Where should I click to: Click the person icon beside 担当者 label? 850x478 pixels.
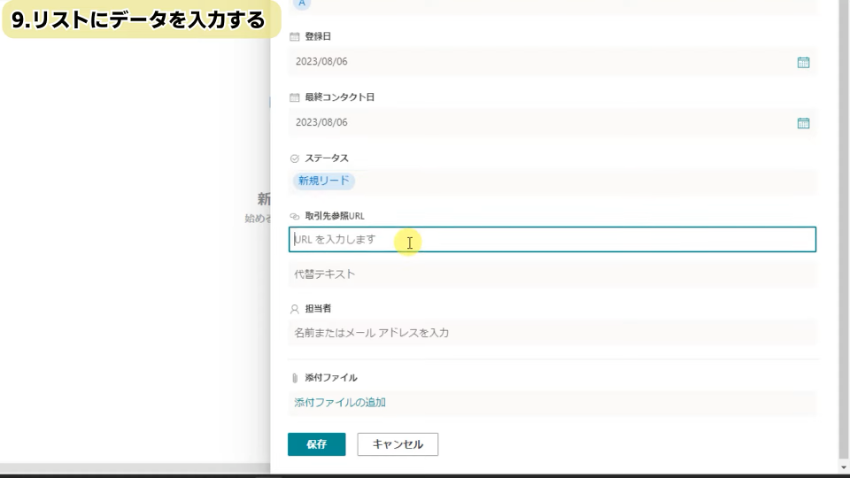(x=294, y=309)
